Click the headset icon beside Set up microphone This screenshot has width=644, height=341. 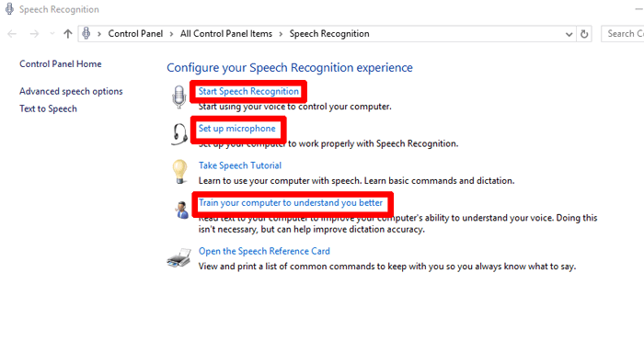tap(179, 134)
